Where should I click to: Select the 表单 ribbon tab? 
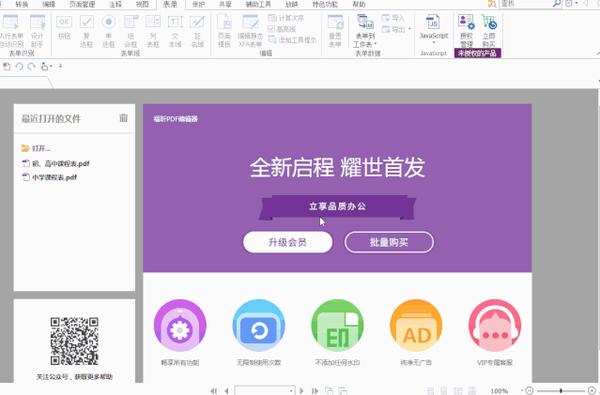click(x=170, y=4)
